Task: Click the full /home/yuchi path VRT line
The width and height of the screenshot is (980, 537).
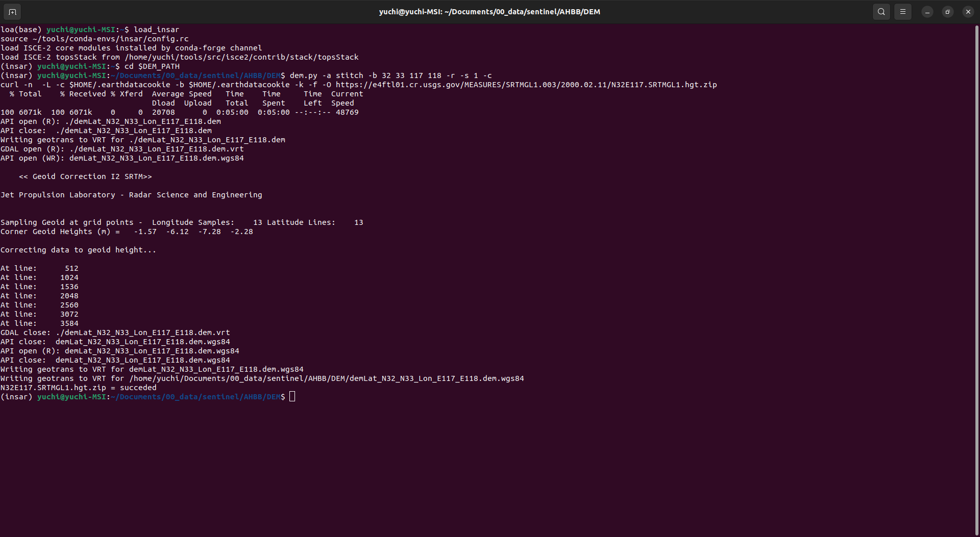Action: pos(262,378)
